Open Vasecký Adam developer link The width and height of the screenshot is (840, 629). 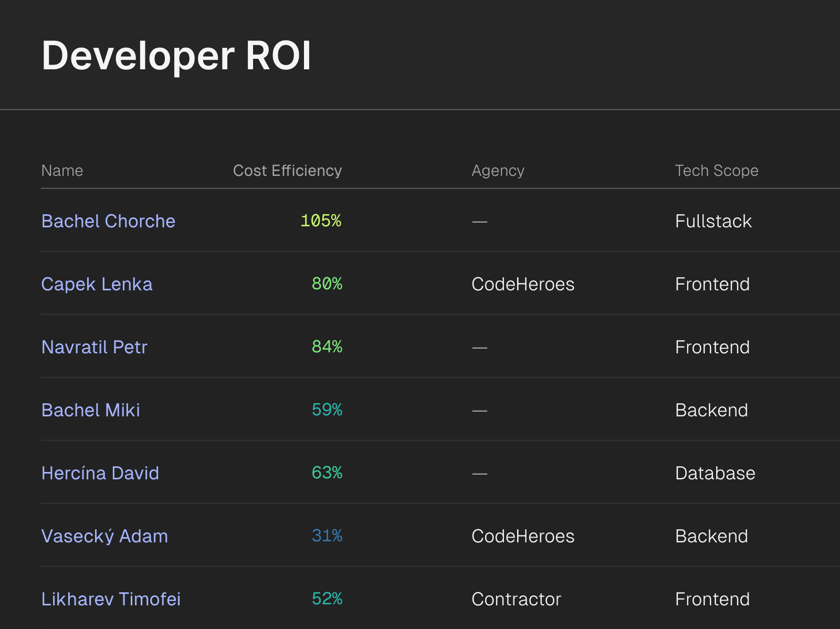(x=104, y=536)
